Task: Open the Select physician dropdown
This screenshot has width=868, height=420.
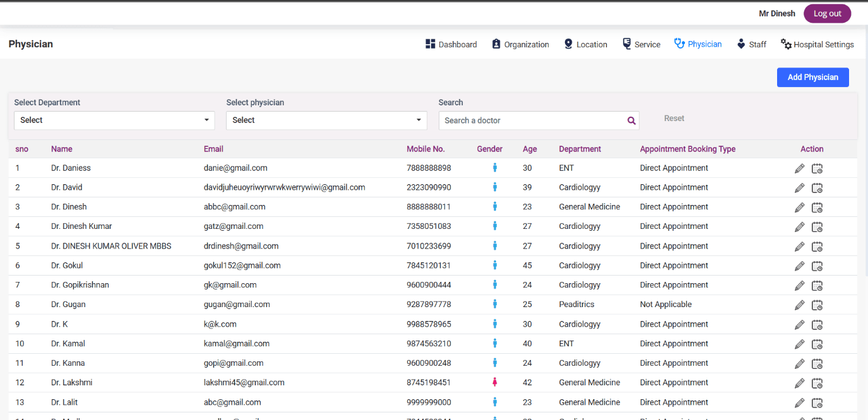Action: (326, 120)
